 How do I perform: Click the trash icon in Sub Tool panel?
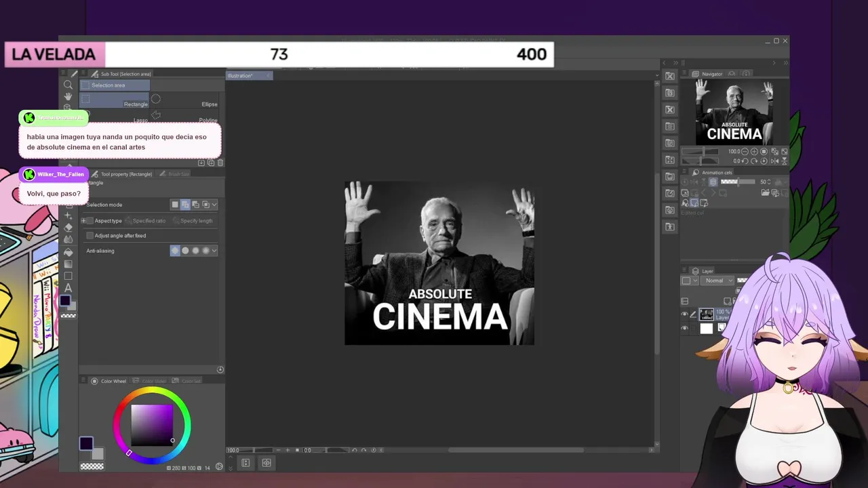tap(220, 163)
